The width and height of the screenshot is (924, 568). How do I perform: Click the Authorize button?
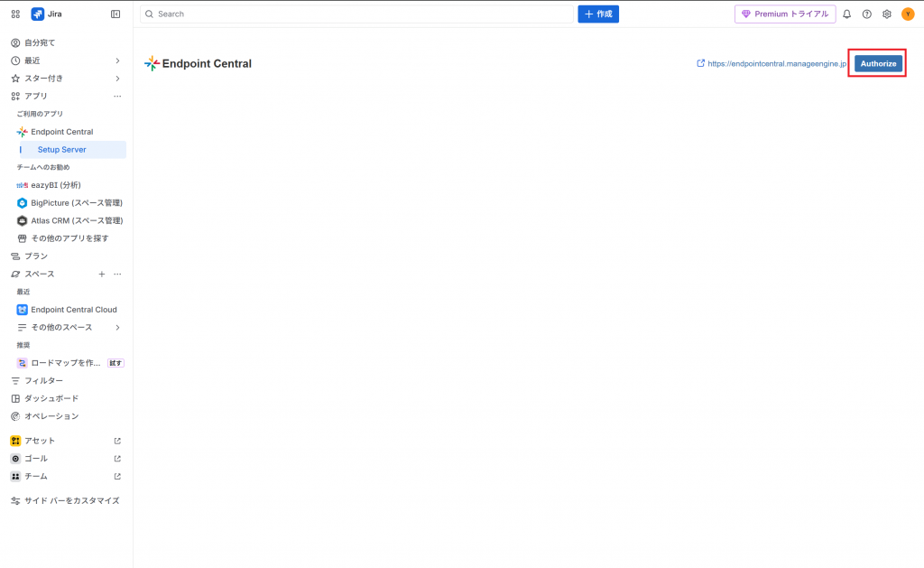coord(878,64)
